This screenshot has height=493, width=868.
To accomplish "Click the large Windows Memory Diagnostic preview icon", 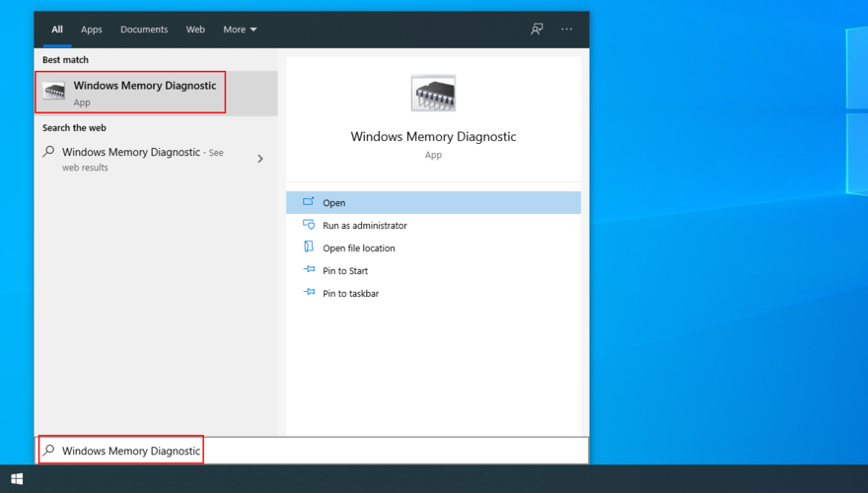I will point(433,94).
